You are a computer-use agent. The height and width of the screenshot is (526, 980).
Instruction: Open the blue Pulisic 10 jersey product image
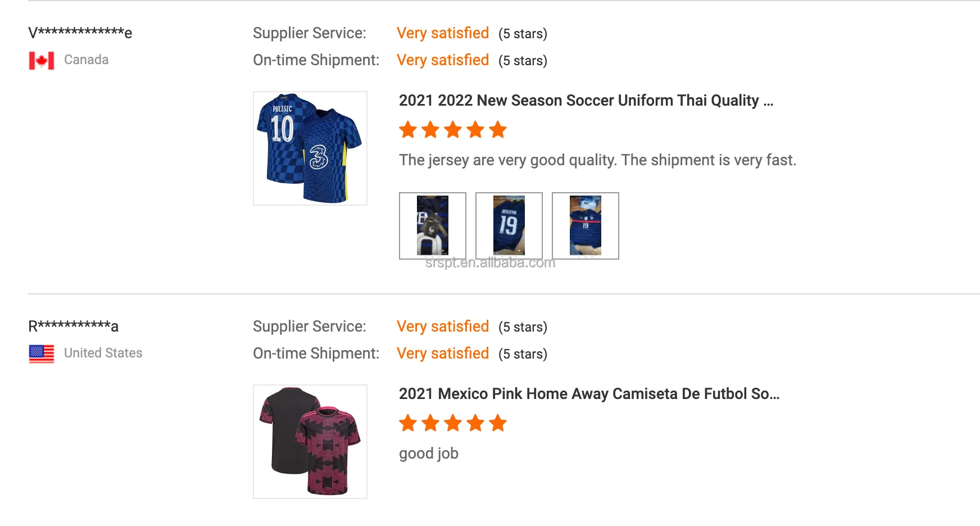310,148
